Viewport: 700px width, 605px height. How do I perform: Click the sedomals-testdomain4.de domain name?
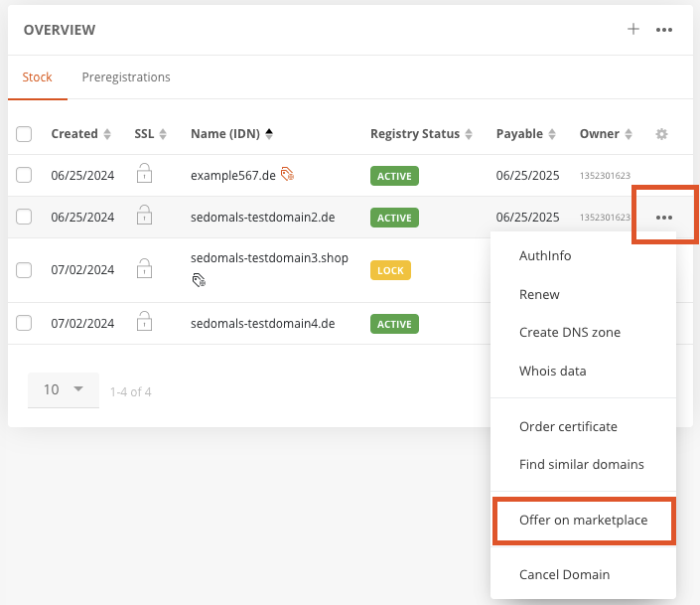262,324
